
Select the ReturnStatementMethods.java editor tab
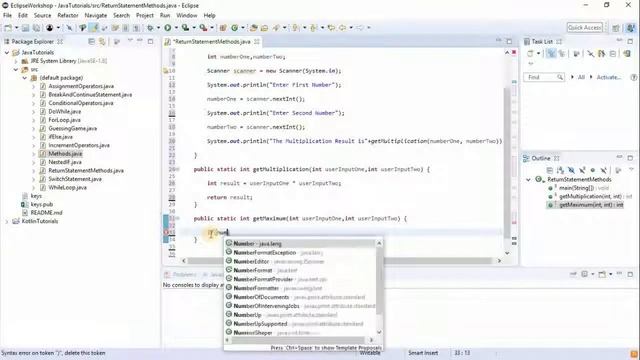[x=212, y=42]
